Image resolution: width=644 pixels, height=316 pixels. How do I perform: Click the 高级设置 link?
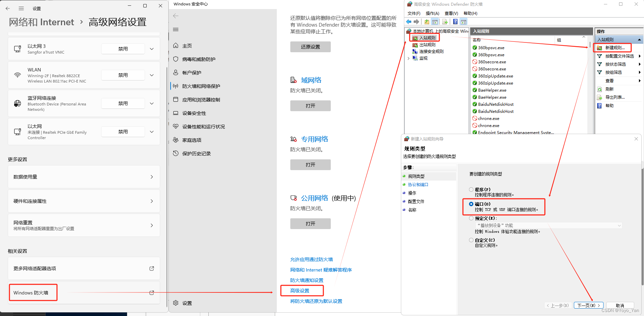click(x=300, y=291)
